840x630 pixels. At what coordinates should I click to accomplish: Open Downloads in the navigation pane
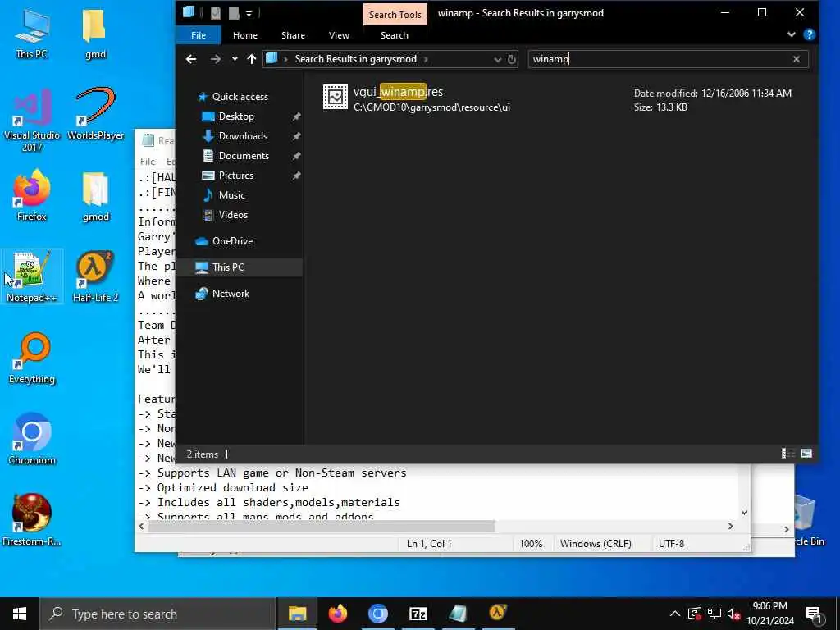(x=243, y=136)
